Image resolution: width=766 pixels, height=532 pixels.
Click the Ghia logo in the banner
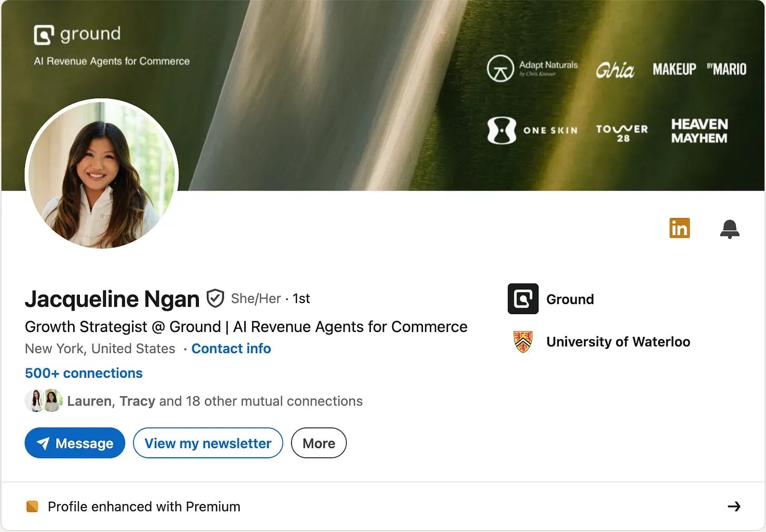point(615,69)
